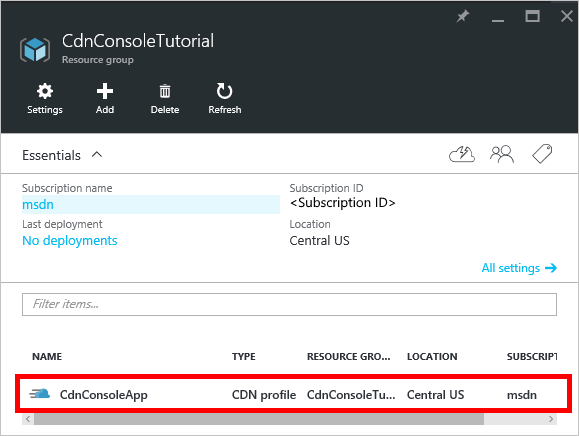Click the Delete trash icon
Screen dimensions: 579x436
[165, 91]
